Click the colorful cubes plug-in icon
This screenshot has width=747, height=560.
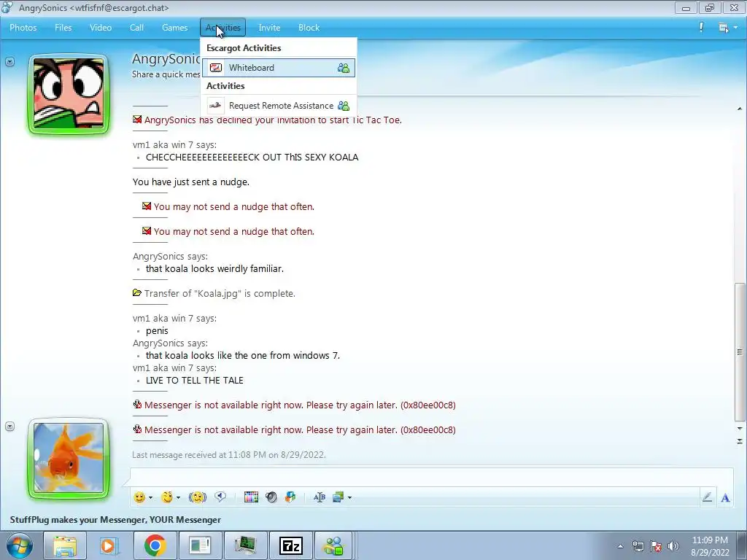point(290,497)
